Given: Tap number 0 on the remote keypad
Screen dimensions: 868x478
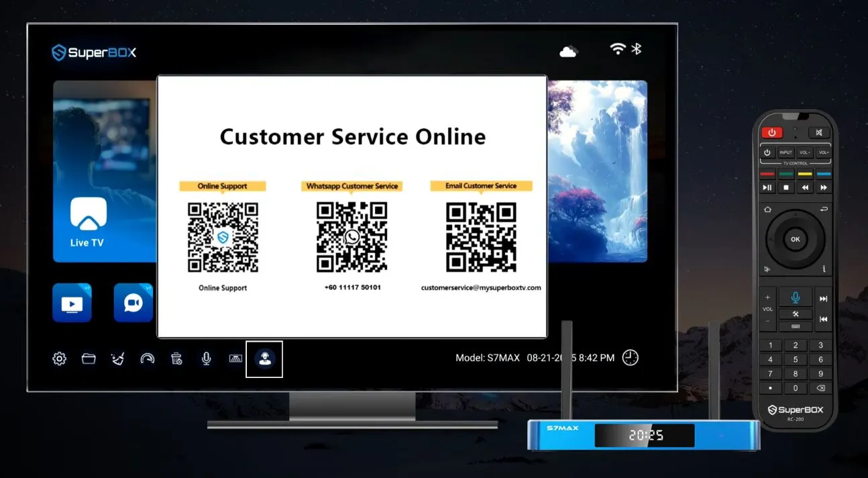Looking at the screenshot, I should click(x=796, y=388).
